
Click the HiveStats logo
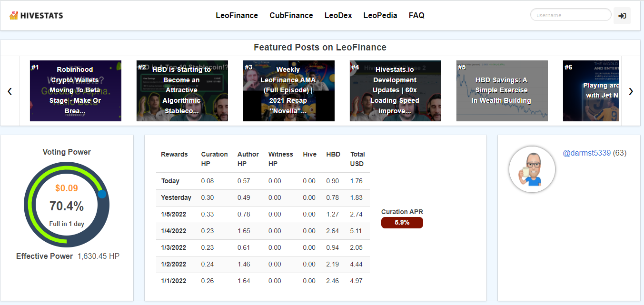coord(36,15)
